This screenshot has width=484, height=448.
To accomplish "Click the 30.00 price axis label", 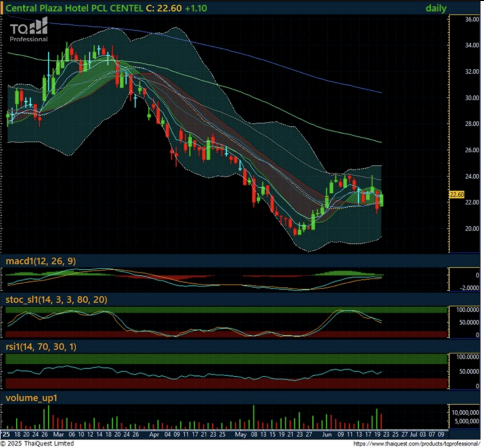I will (x=472, y=98).
